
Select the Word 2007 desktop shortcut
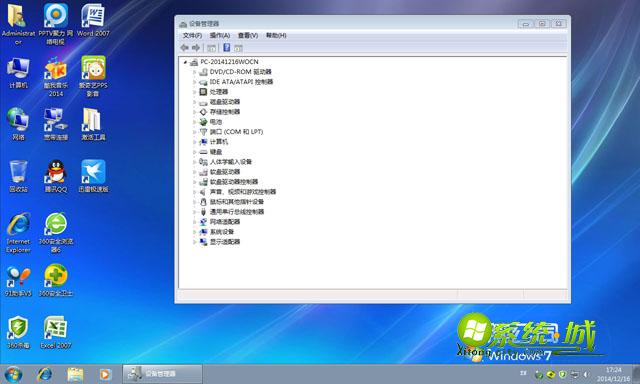(93, 20)
